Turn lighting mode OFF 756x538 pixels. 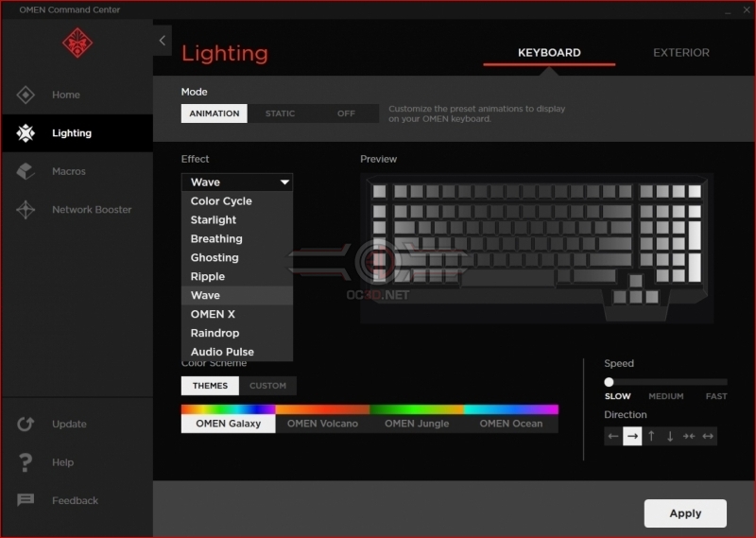coord(346,113)
